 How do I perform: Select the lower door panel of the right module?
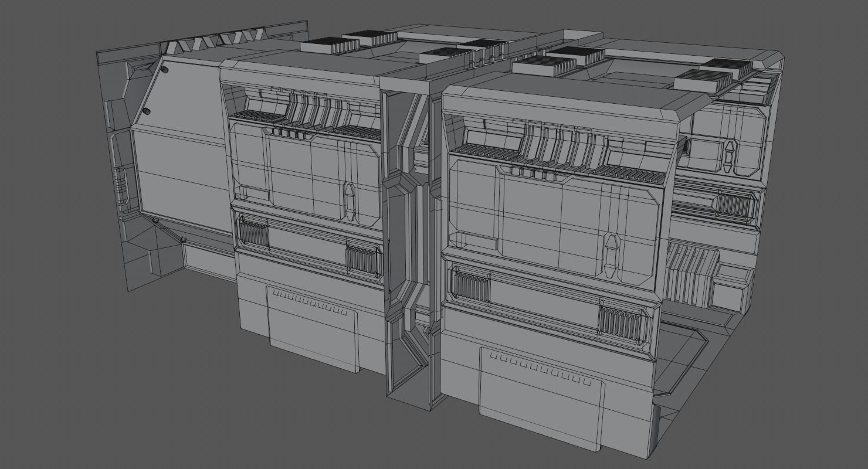(x=541, y=399)
